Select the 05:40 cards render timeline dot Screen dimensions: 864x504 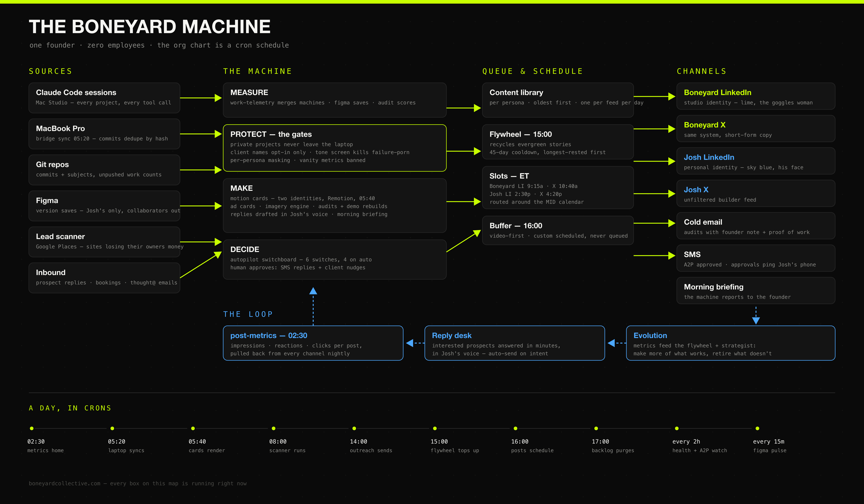tap(193, 428)
